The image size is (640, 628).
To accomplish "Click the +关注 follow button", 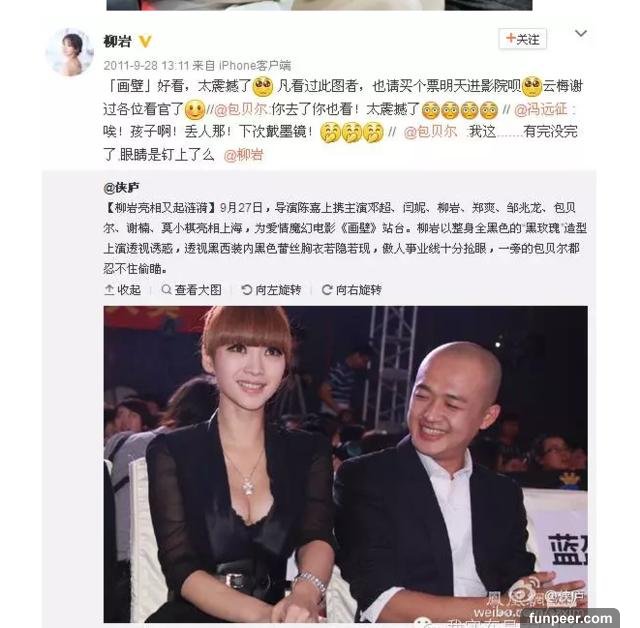I will [522, 39].
